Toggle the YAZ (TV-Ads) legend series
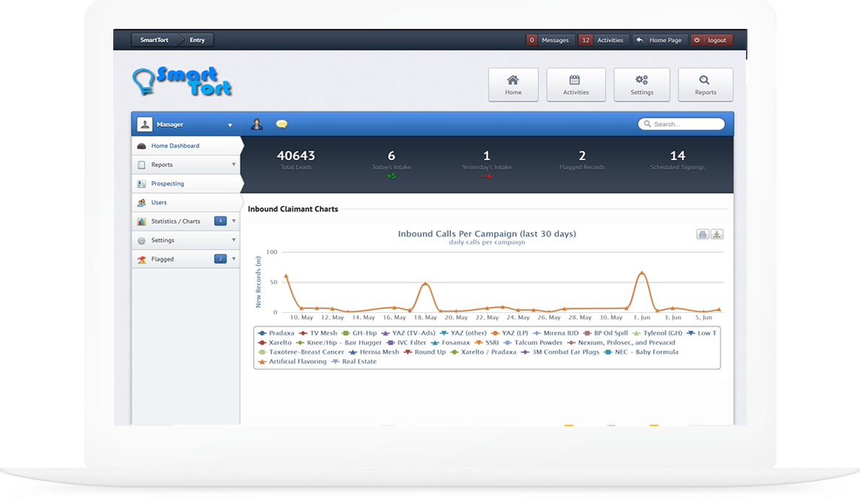Viewport: 860px width, 504px height. [408, 333]
